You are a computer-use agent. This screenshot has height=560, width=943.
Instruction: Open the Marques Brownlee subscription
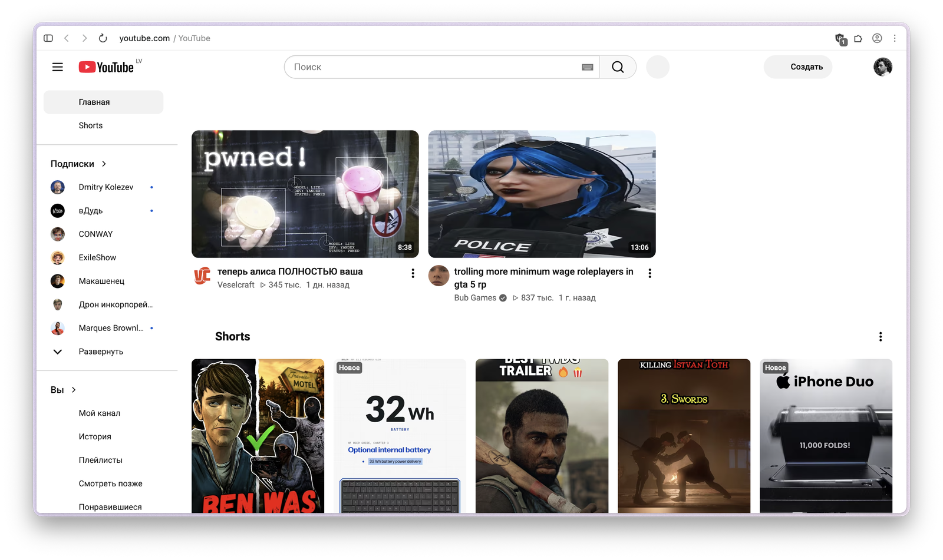[103, 328]
